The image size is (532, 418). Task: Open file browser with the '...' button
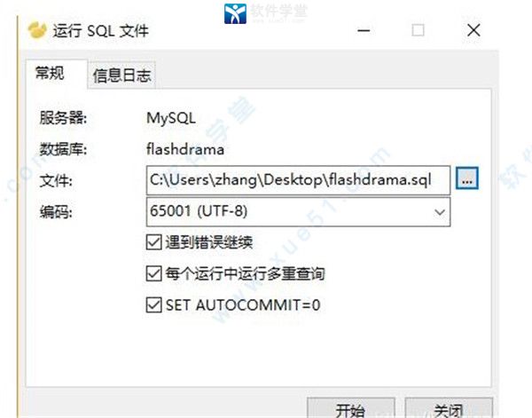coord(467,178)
